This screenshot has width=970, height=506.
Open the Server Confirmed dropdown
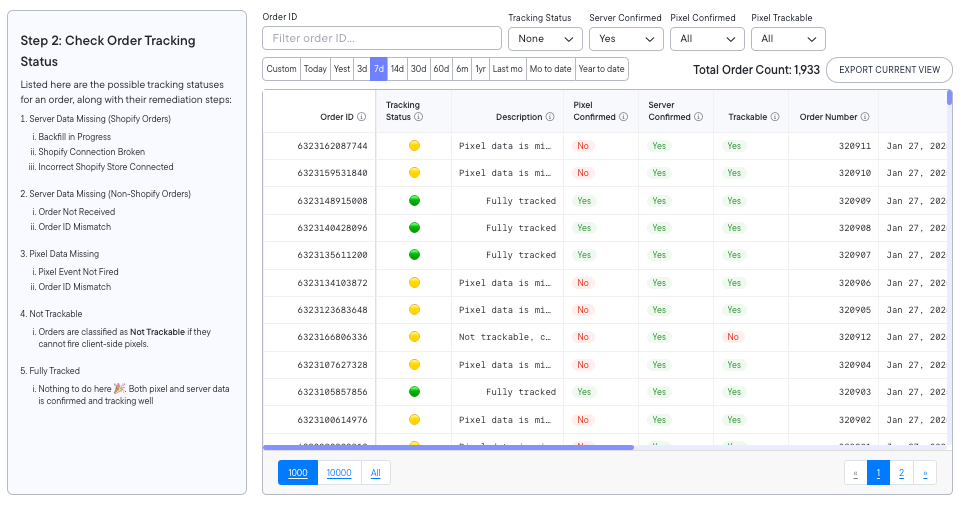626,39
